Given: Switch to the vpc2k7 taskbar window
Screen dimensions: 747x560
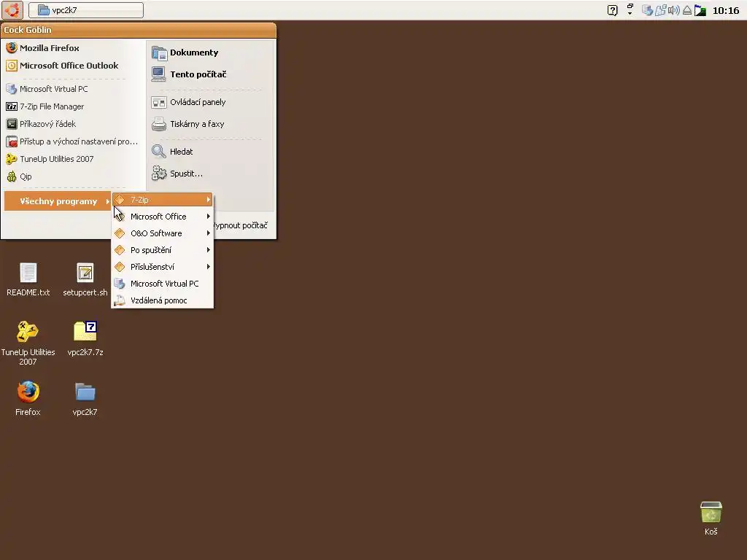Looking at the screenshot, I should pos(86,10).
